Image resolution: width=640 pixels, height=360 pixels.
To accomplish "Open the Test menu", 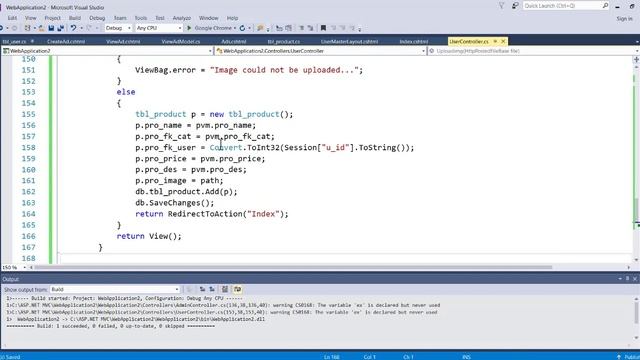I will 160,18.
